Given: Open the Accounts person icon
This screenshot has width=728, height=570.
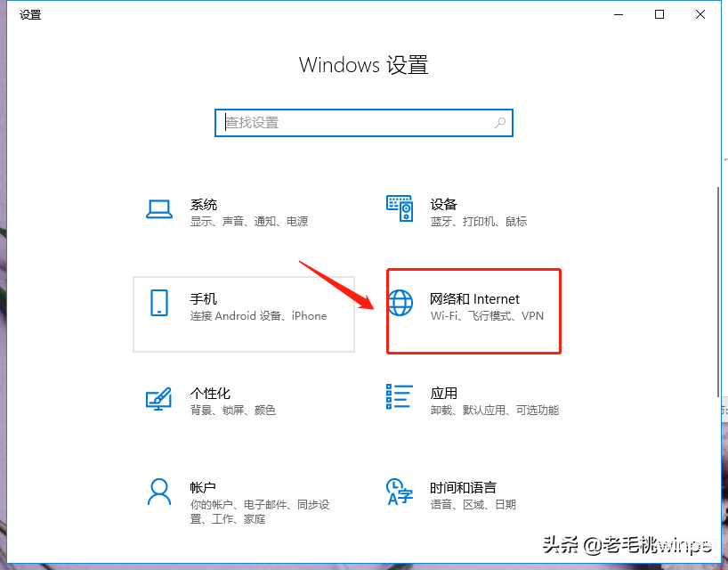Looking at the screenshot, I should coord(159,492).
